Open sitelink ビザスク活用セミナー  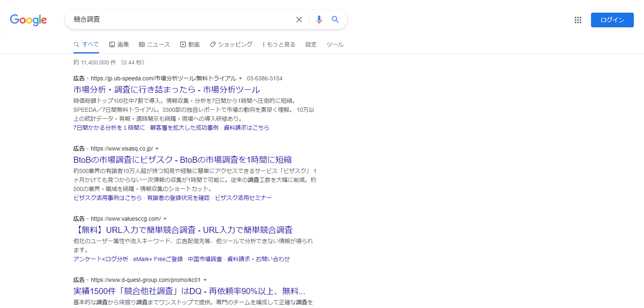click(x=243, y=198)
